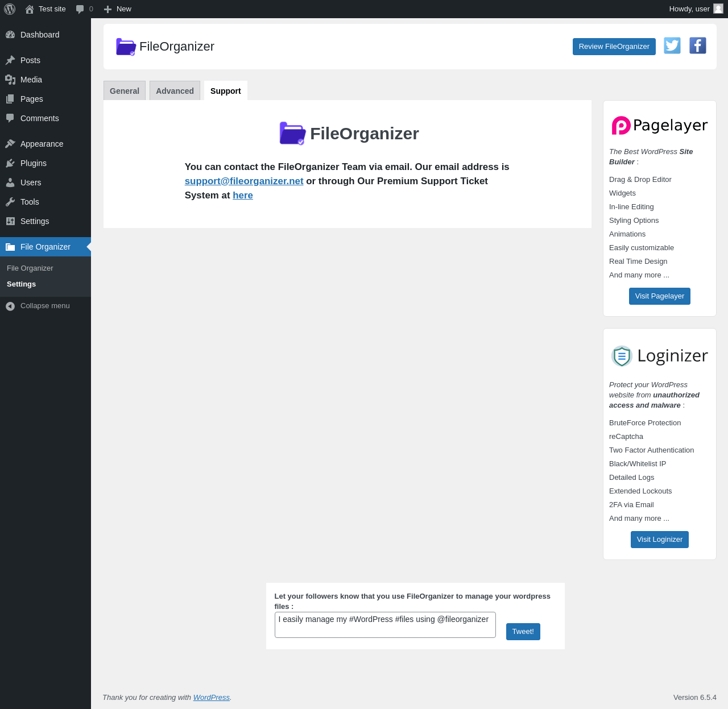
Task: Click the Plugins plug icon
Action: pyautogui.click(x=10, y=163)
